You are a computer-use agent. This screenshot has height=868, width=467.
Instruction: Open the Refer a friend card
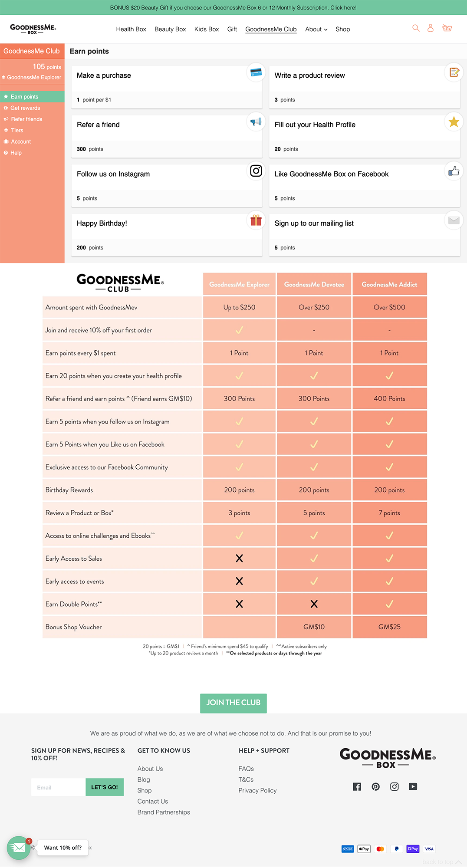click(167, 136)
